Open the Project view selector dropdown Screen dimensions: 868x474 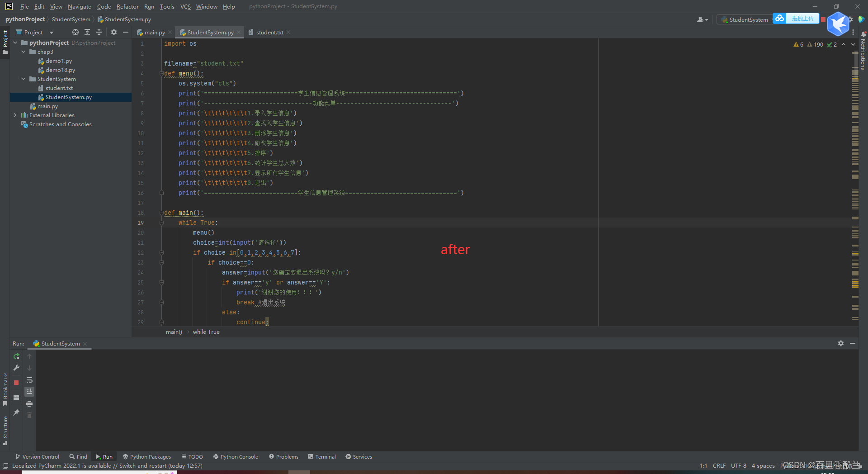pos(35,33)
